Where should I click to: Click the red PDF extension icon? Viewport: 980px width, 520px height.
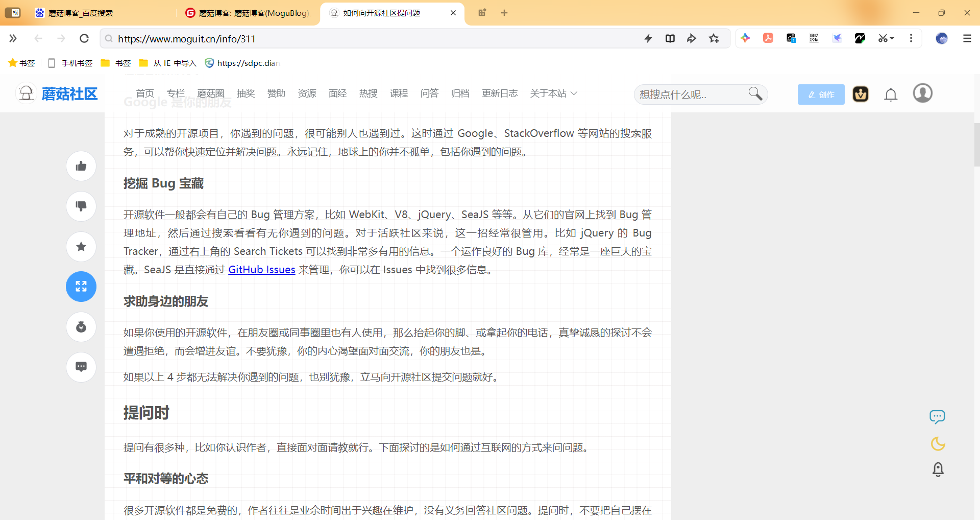(x=768, y=38)
